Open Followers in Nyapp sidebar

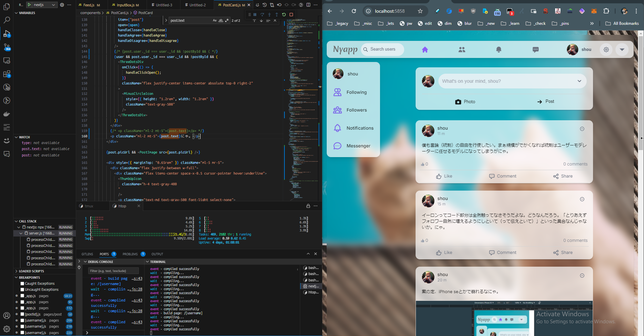(x=350, y=110)
